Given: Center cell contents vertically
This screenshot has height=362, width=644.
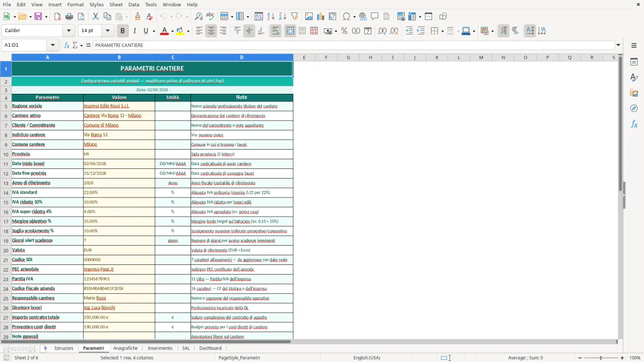Looking at the screenshot, I should click(x=249, y=31).
